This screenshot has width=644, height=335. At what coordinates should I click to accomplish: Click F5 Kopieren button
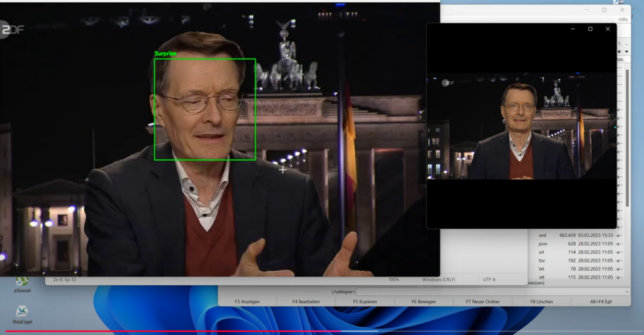[365, 302]
